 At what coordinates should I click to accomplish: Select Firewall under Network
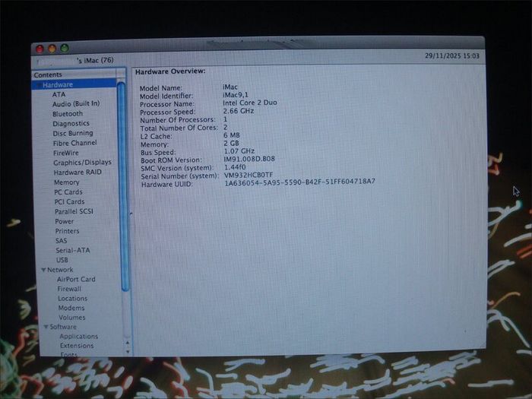coord(69,289)
